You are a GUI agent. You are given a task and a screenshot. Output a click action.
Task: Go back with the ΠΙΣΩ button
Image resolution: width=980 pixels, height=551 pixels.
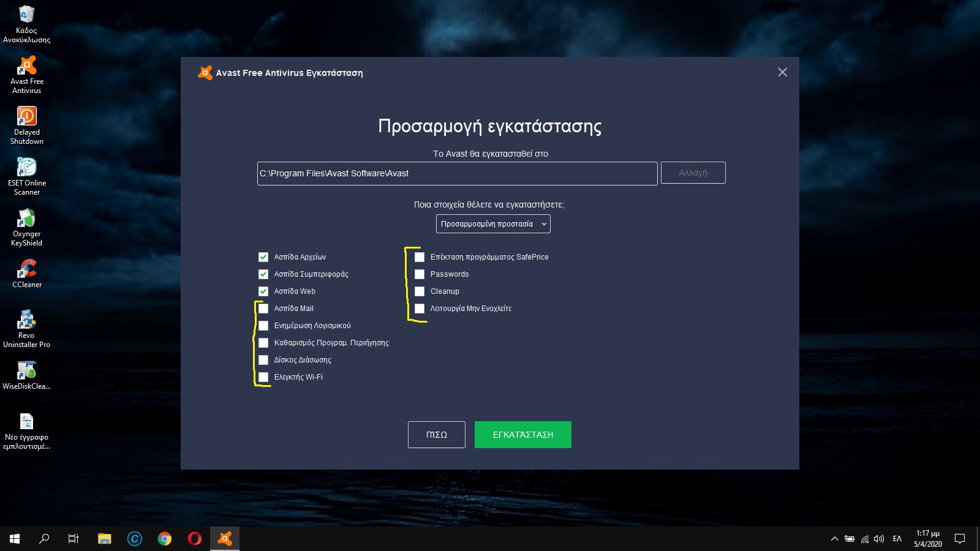pyautogui.click(x=437, y=435)
